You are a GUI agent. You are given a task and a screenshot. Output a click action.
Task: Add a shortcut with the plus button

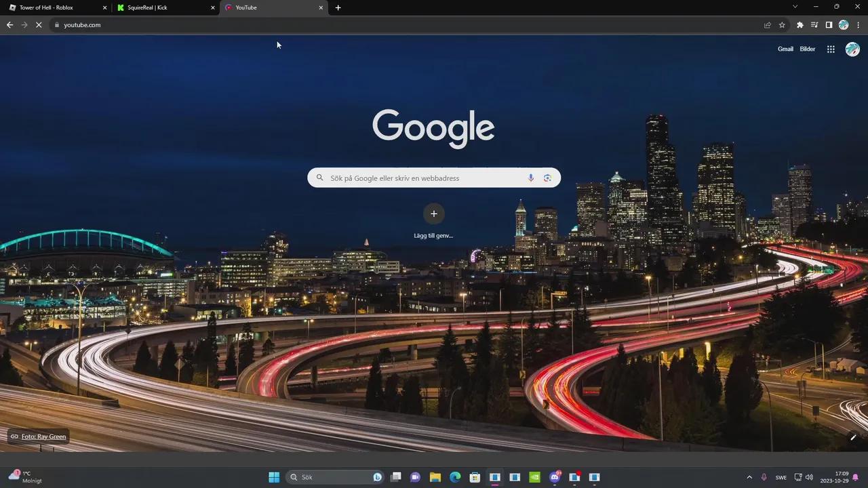[434, 213]
